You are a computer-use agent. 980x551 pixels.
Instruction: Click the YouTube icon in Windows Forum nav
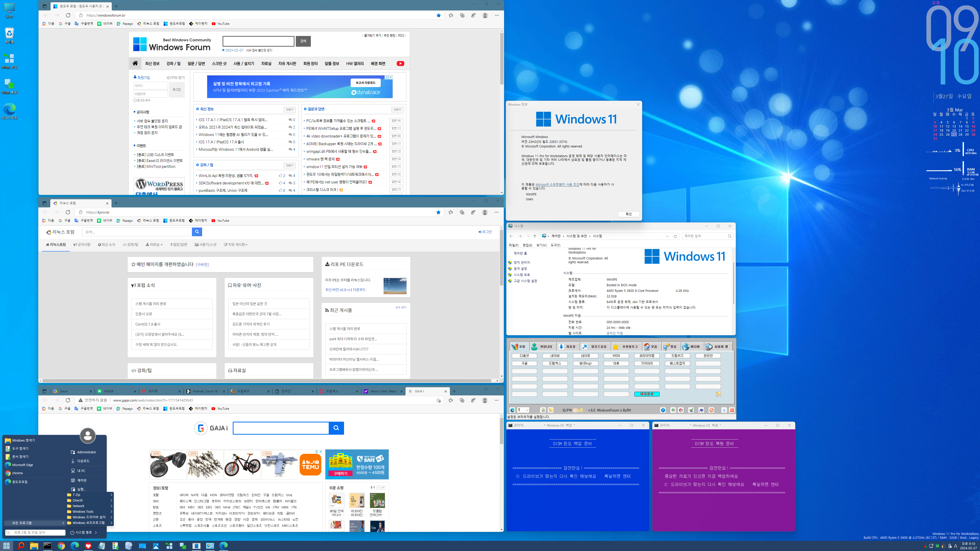[x=400, y=64]
